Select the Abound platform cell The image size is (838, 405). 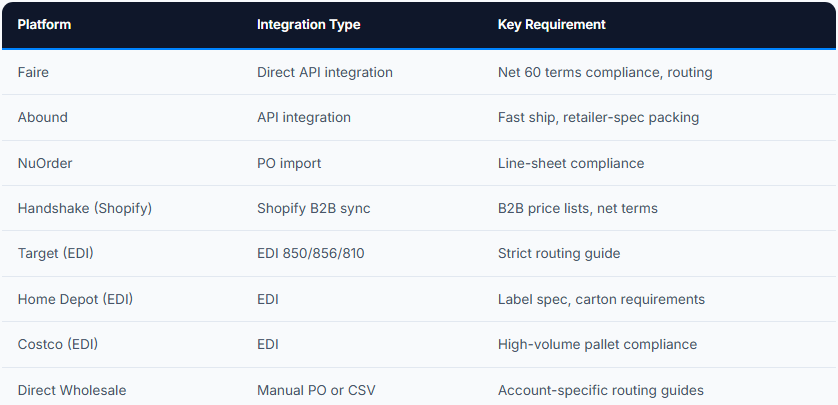[43, 117]
